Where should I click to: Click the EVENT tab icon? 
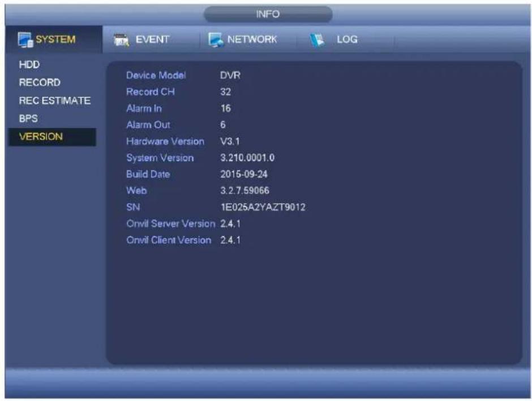[121, 40]
